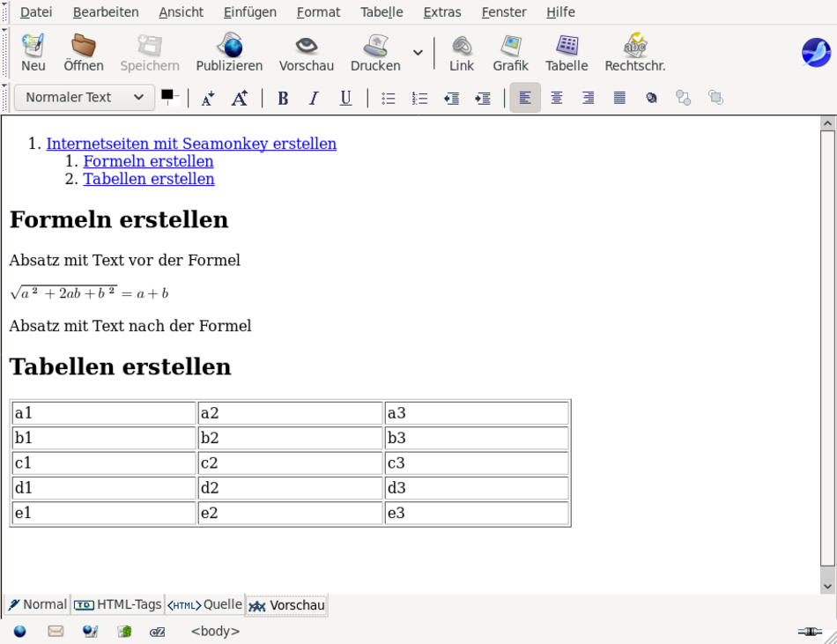The width and height of the screenshot is (837, 644).
Task: Open Composer from the status bar icon
Action: tap(90, 632)
